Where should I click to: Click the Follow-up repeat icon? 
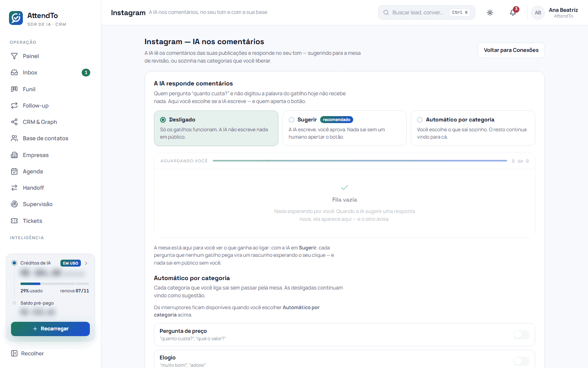pos(14,105)
